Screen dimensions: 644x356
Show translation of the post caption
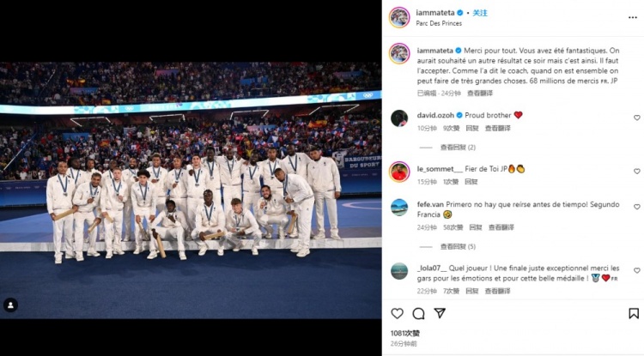[x=480, y=94]
